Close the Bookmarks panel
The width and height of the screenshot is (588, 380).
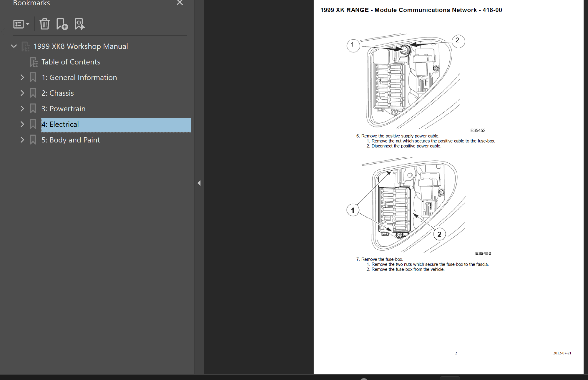point(180,3)
